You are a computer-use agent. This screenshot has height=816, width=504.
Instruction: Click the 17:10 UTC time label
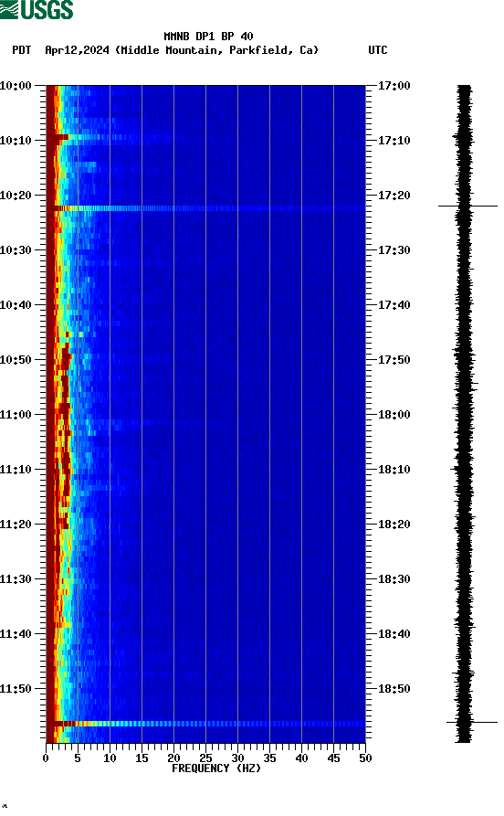point(394,141)
